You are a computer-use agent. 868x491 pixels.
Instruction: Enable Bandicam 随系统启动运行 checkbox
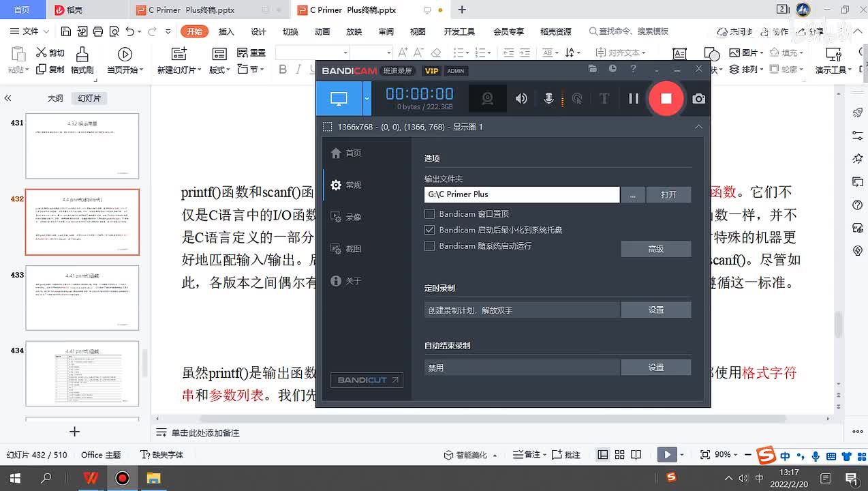coord(429,246)
